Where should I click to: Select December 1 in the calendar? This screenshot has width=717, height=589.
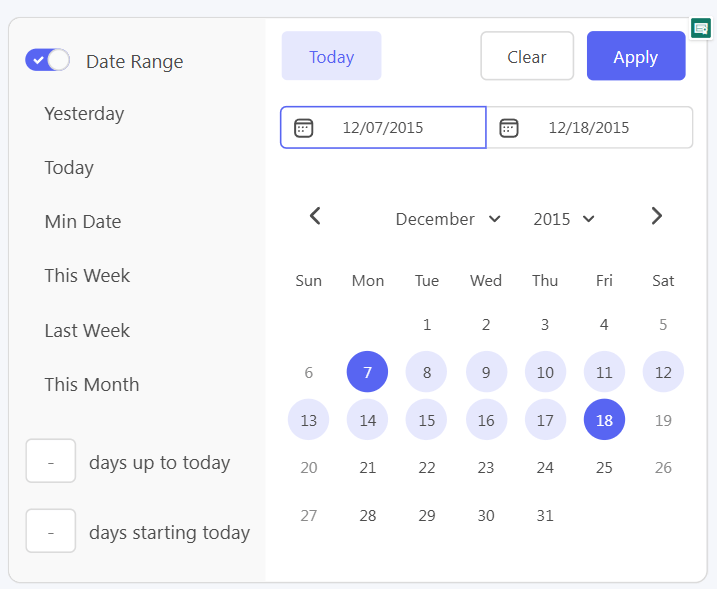[x=427, y=325]
